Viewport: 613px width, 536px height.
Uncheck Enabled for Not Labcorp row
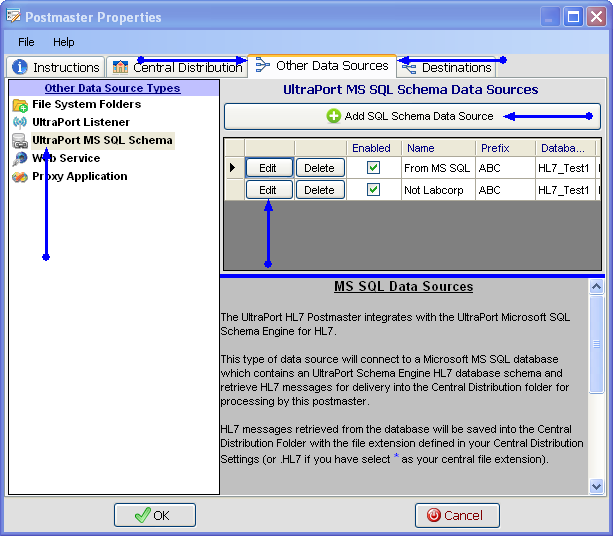[373, 189]
